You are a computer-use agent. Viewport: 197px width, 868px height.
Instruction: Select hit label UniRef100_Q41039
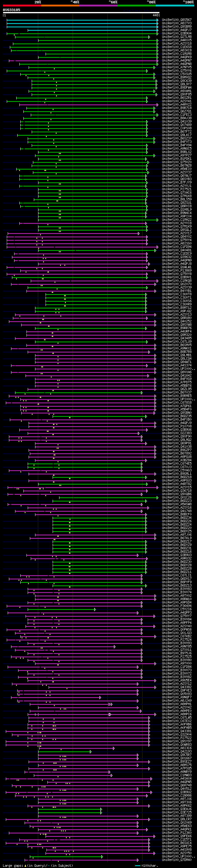pos(177,121)
